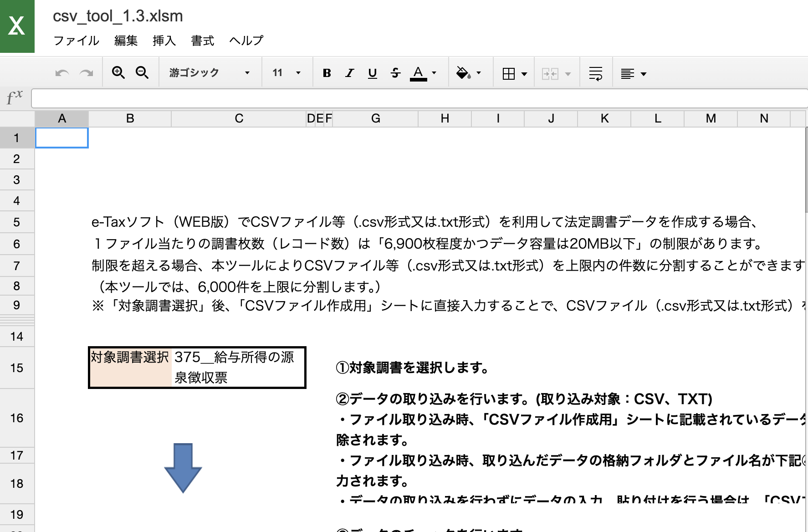Viewport: 808px width, 532px height.
Task: Zoom out with the magnifier minus icon
Action: [x=142, y=73]
